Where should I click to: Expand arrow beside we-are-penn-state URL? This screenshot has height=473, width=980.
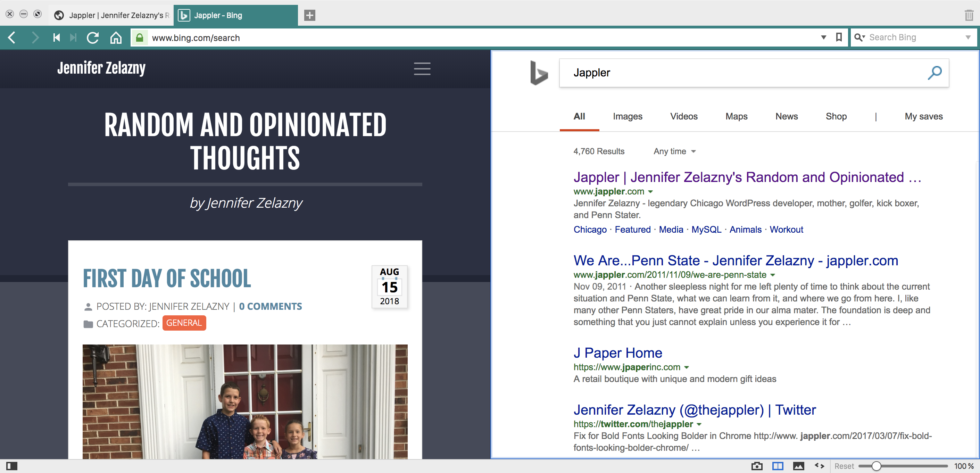coord(773,275)
